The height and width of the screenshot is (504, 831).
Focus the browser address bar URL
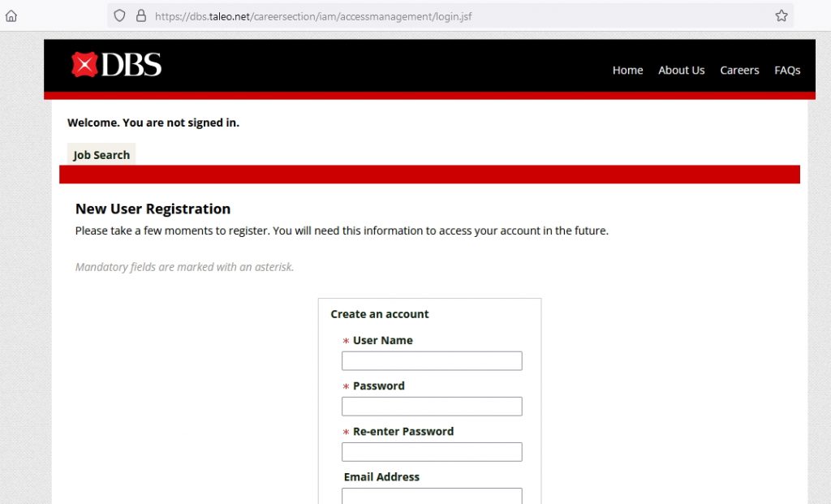(x=313, y=15)
